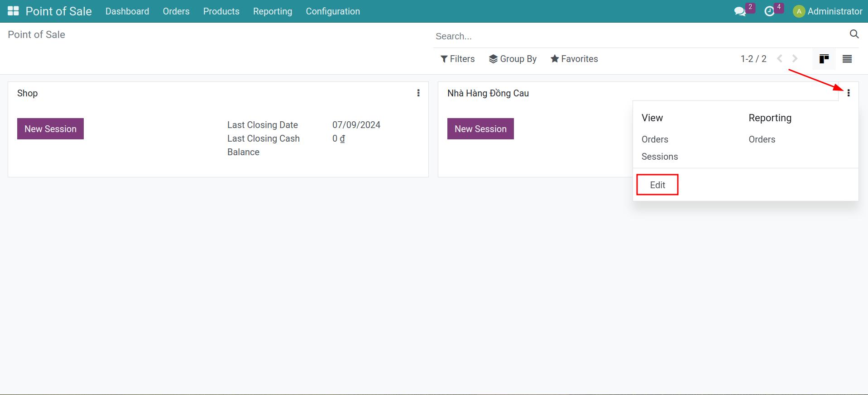The width and height of the screenshot is (868, 395).
Task: Open Shop card three-dot menu
Action: 418,93
